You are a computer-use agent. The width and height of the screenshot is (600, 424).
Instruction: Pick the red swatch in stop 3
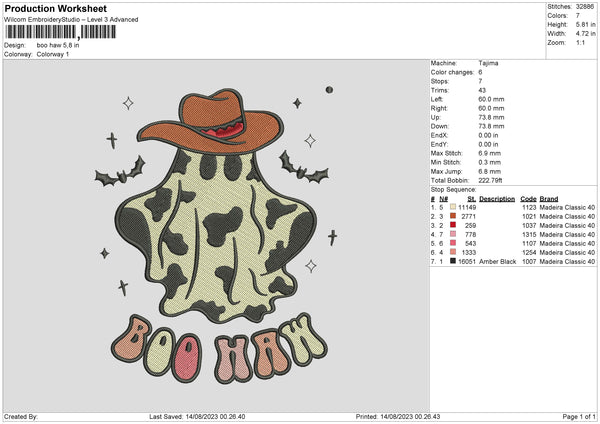(x=452, y=225)
